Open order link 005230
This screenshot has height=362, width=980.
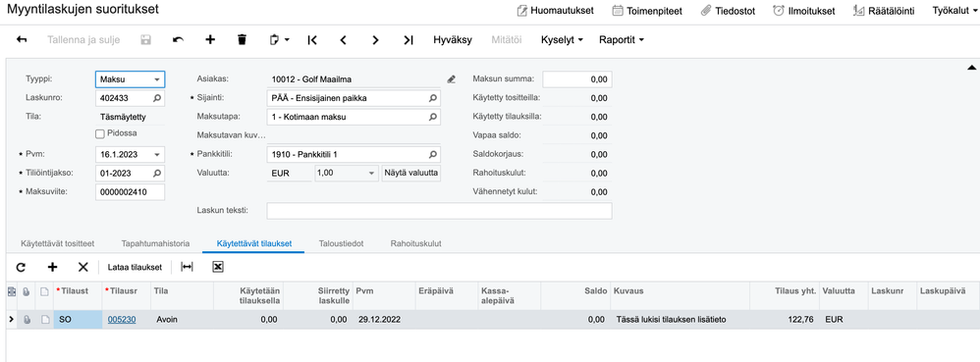click(122, 320)
